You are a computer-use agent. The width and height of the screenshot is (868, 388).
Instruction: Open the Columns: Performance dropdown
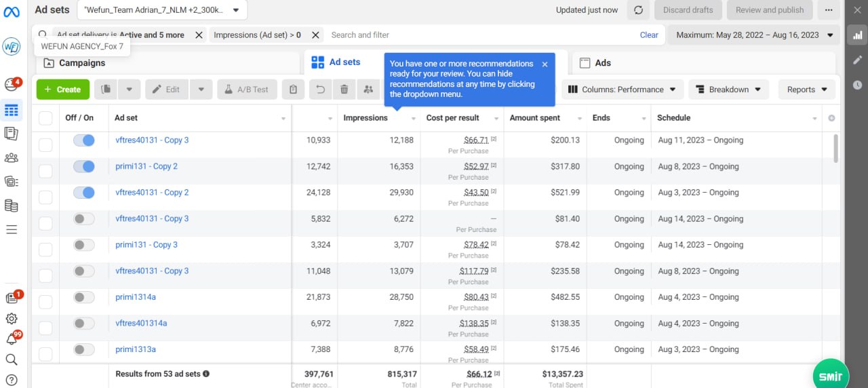(622, 90)
